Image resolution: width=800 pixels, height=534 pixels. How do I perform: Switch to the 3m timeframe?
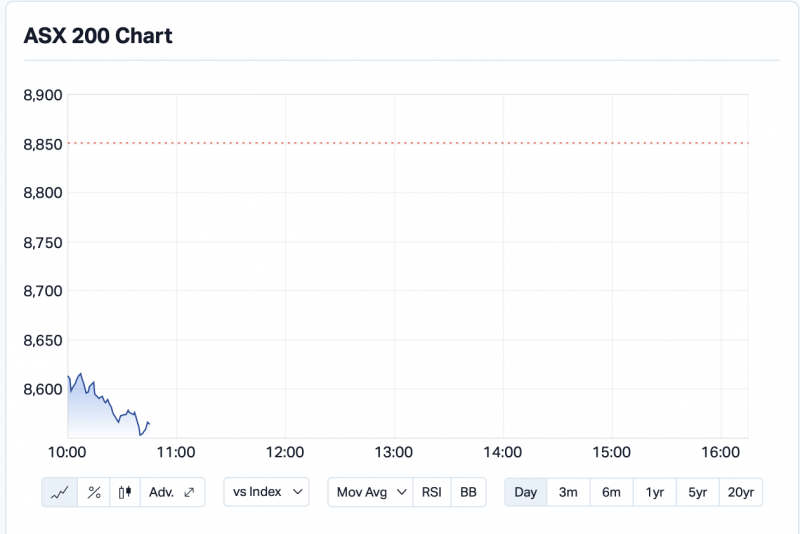coord(568,492)
